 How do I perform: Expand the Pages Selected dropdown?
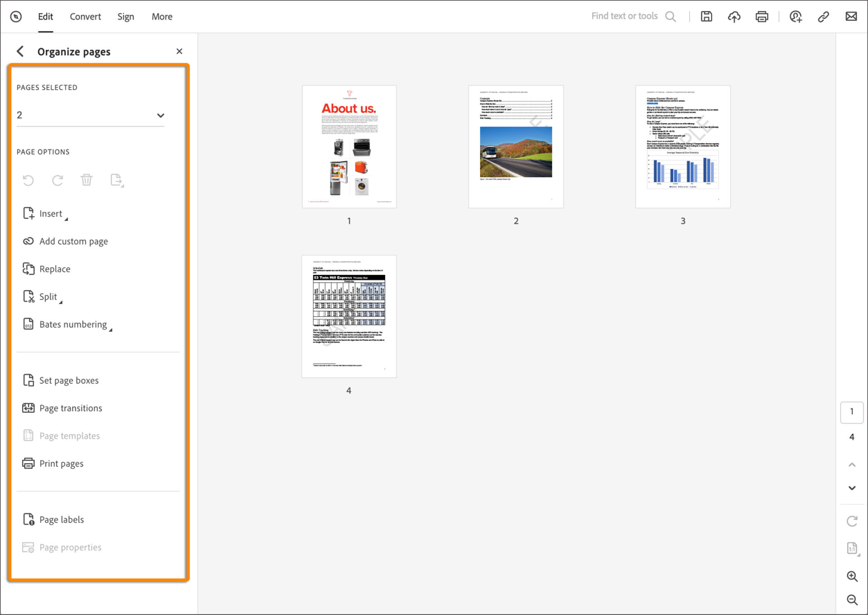(160, 115)
